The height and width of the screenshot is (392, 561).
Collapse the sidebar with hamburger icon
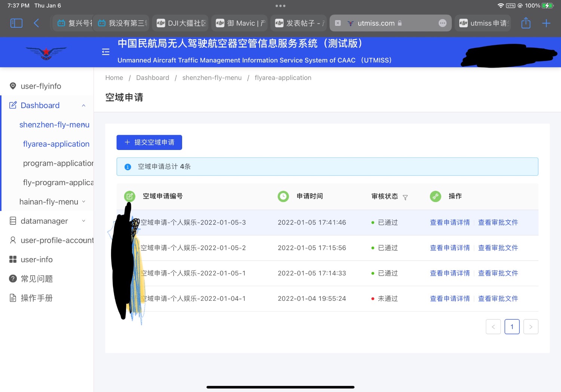[106, 52]
